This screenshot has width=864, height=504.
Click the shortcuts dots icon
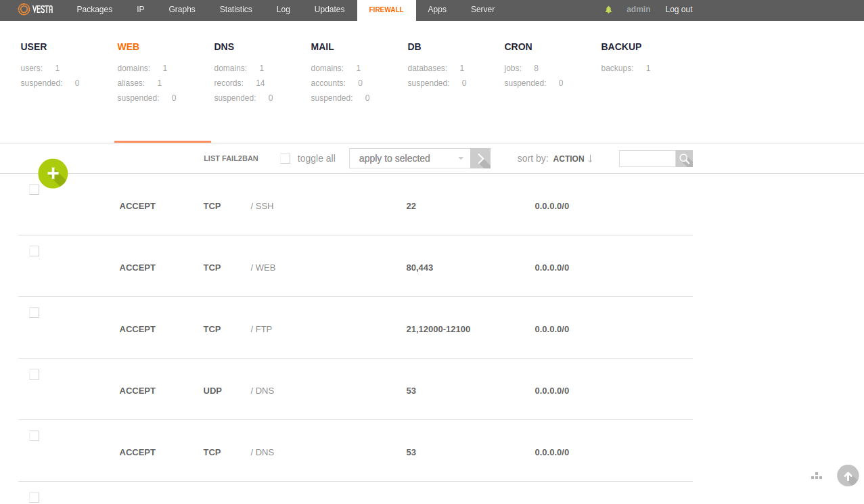(817, 476)
